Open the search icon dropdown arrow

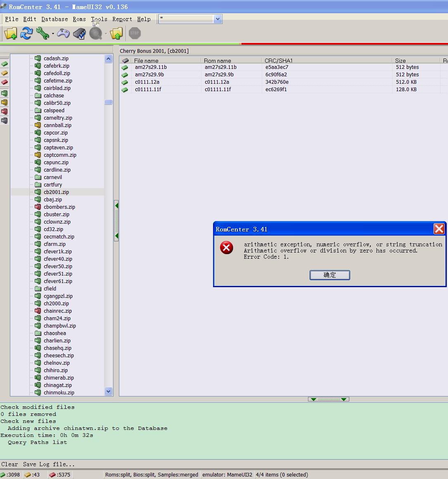pos(106,33)
